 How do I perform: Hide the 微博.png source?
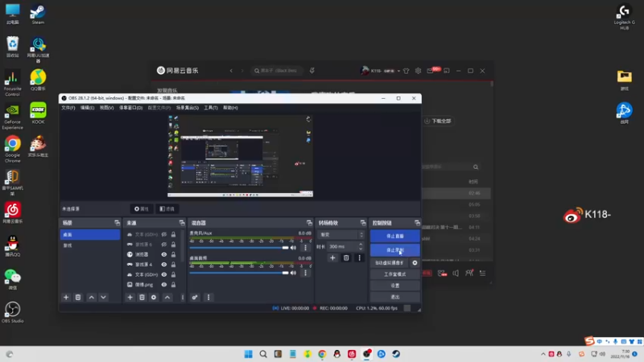[164, 285]
